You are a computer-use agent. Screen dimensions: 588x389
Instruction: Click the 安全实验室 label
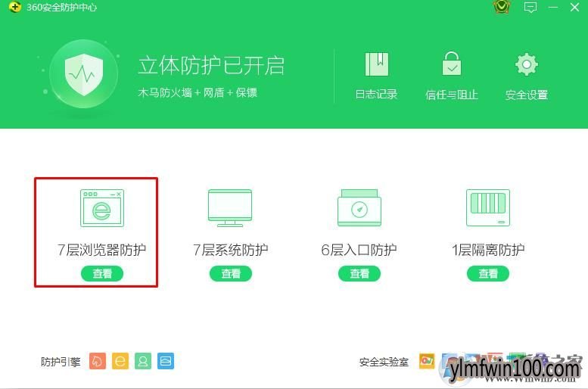384,362
